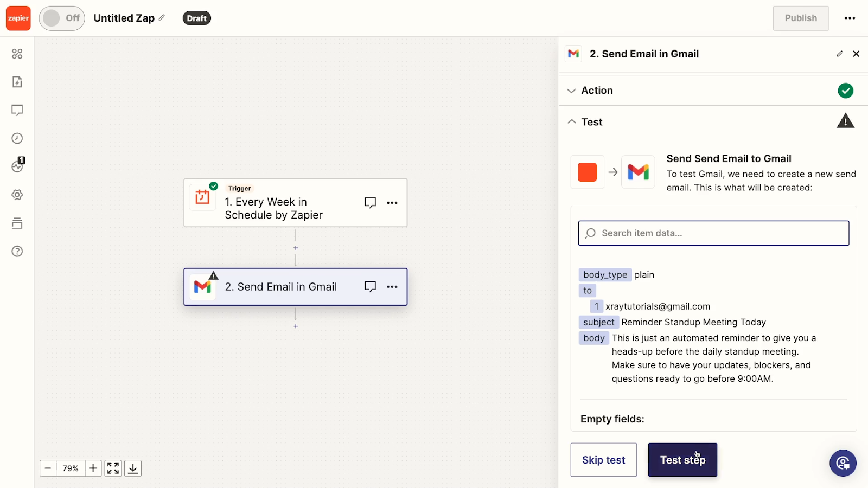Expand the Action section

click(713, 91)
